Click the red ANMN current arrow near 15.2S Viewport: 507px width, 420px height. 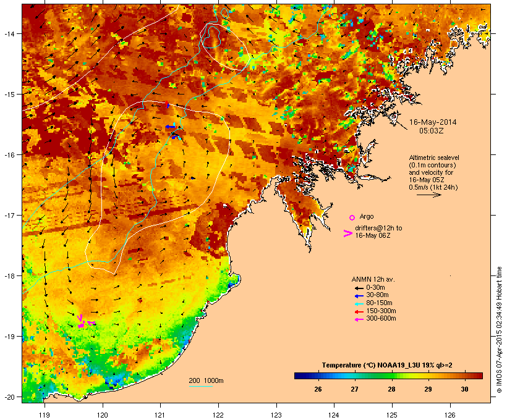pos(167,104)
